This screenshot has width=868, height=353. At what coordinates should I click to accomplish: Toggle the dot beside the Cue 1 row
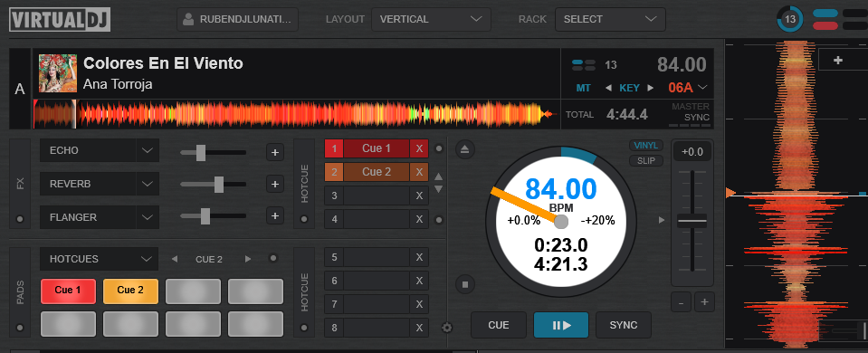[439, 148]
